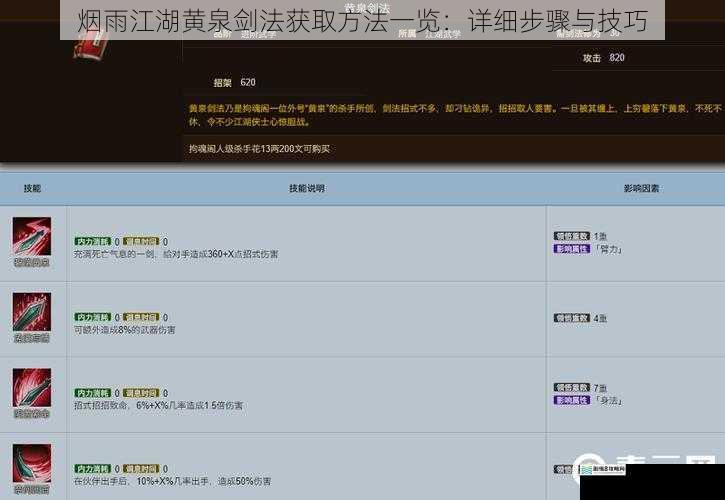Click the purple attribute tag beside 「臂力」
The image size is (725, 500).
click(572, 249)
